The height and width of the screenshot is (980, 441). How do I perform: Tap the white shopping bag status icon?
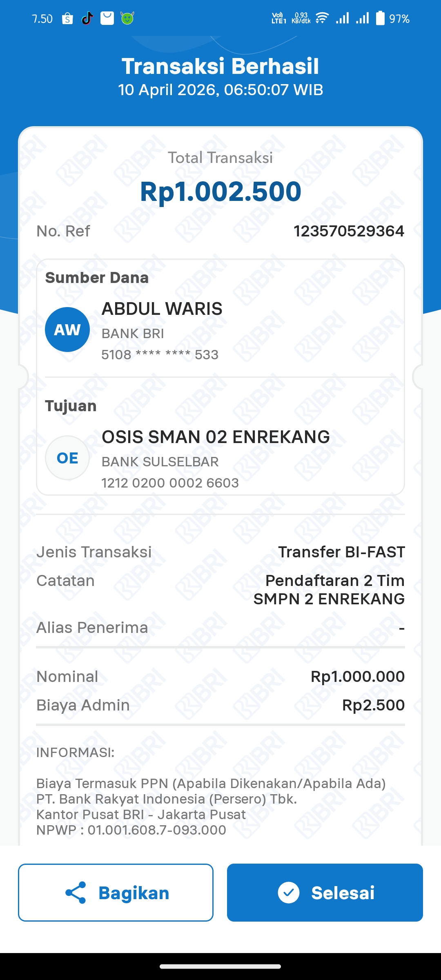pyautogui.click(x=107, y=18)
